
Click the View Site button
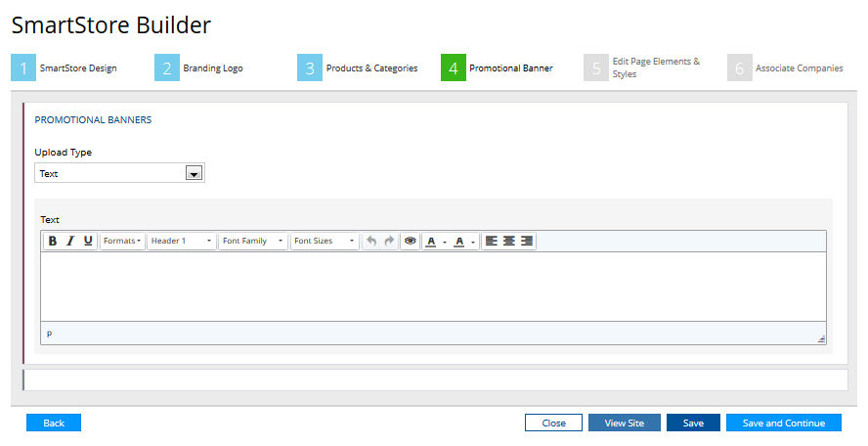click(624, 423)
